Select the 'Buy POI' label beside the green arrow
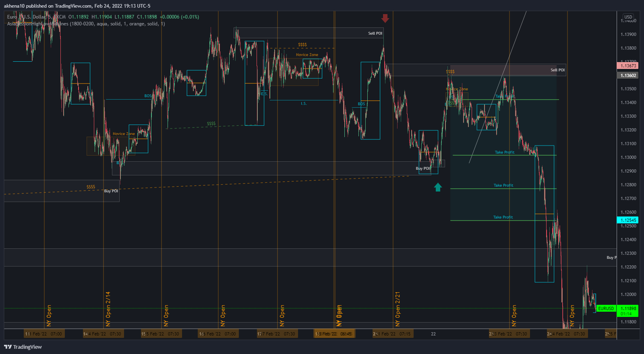Image resolution: width=644 pixels, height=354 pixels. (423, 169)
